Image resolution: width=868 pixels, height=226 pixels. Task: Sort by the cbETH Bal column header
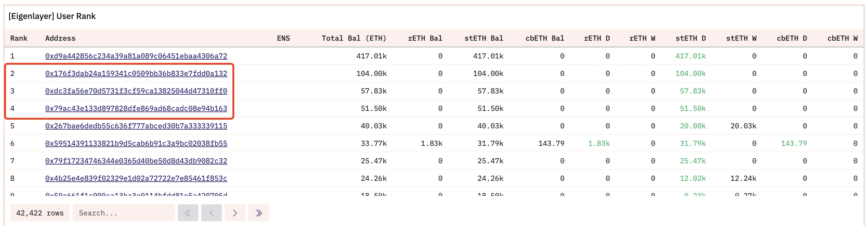(544, 39)
